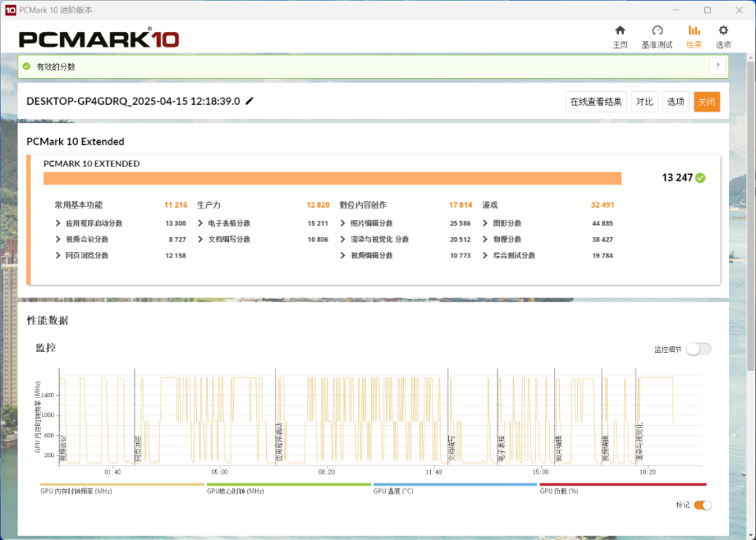Click the 监控 section title
The height and width of the screenshot is (540, 756).
coord(46,348)
